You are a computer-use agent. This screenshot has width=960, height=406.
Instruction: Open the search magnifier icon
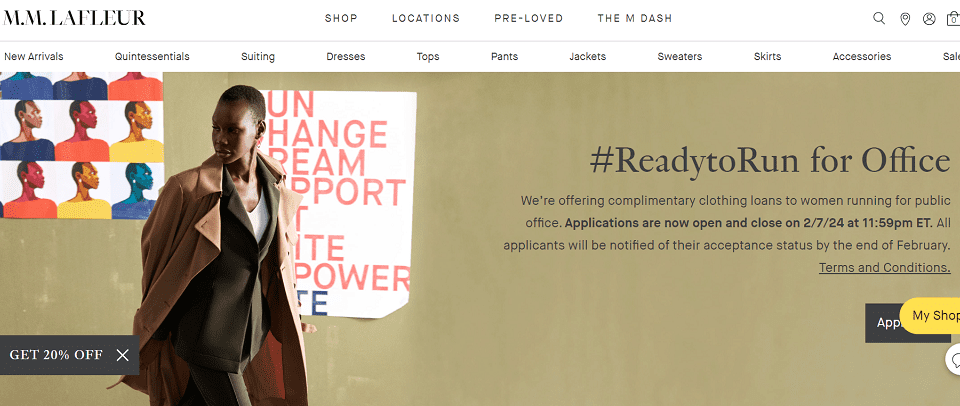[879, 18]
